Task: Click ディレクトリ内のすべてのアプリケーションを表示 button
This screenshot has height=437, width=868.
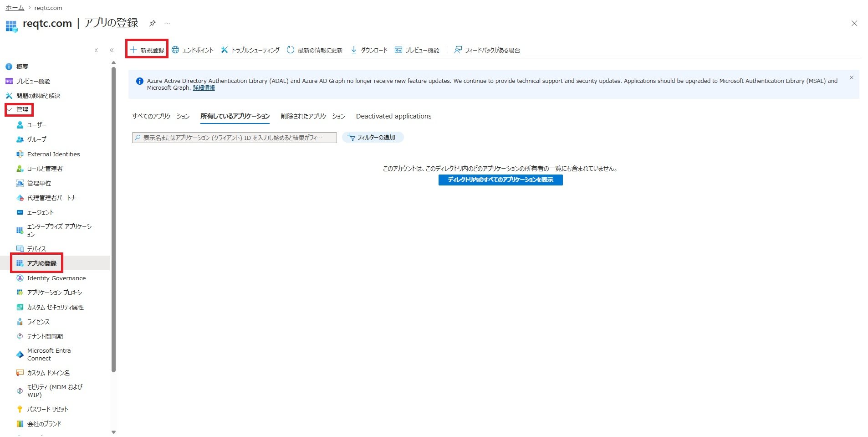Action: [x=500, y=180]
